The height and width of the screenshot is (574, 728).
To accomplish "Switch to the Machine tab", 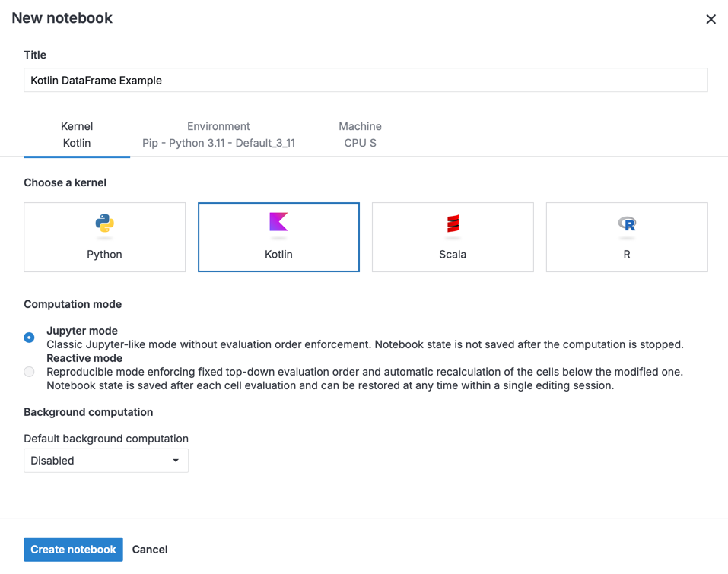I will 360,135.
